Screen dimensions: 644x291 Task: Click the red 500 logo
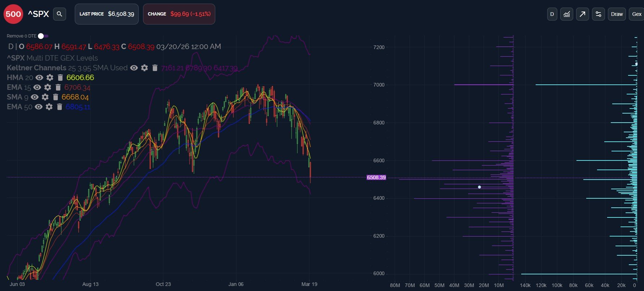point(13,14)
